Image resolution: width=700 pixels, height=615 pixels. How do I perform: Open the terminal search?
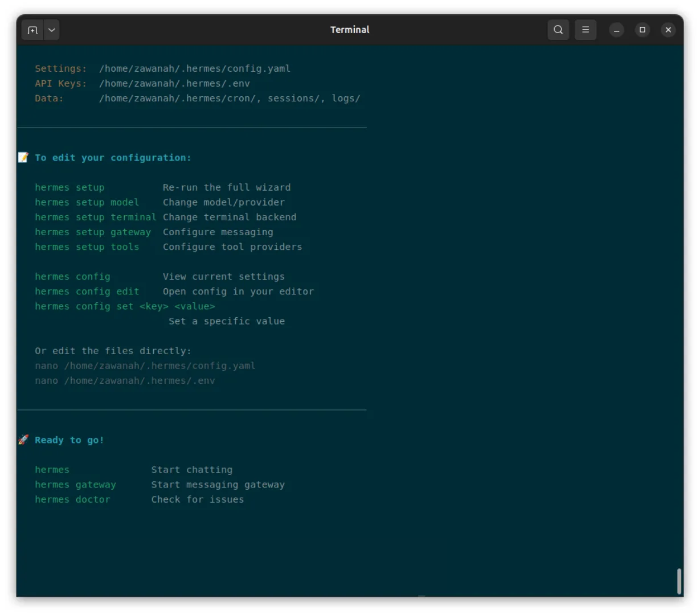558,30
